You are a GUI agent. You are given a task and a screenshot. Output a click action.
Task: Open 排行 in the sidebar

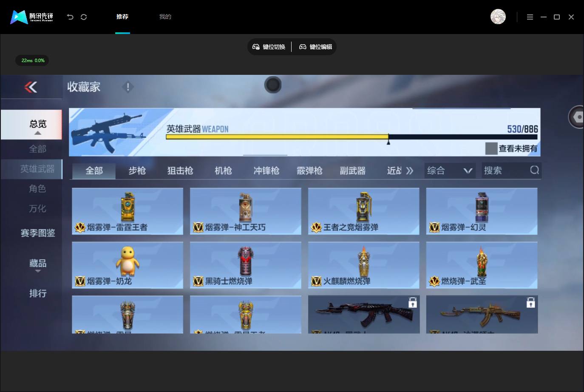38,293
